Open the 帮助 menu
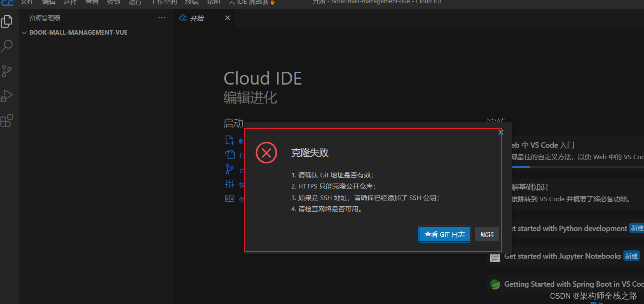644x304 pixels. [x=213, y=2]
